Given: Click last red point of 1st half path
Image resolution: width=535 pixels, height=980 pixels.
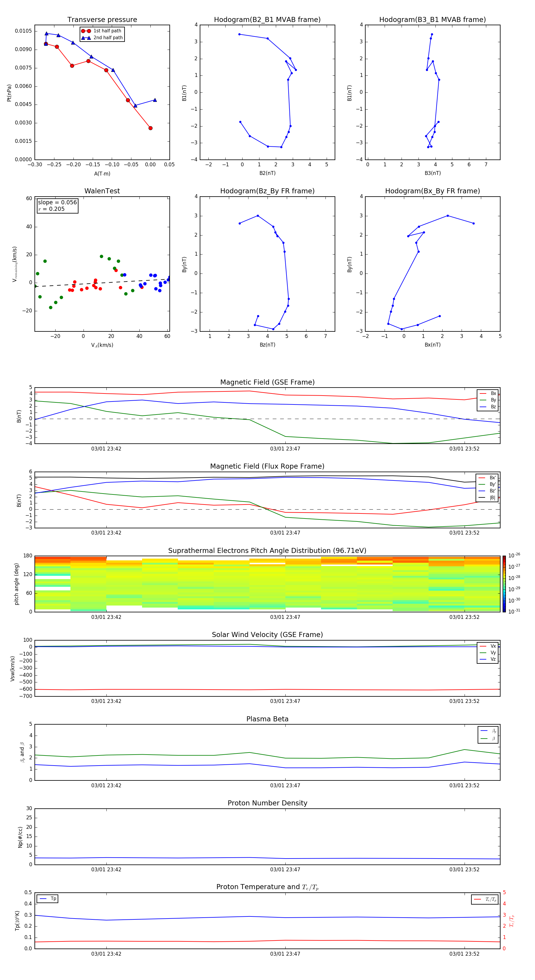Looking at the screenshot, I should [x=150, y=128].
